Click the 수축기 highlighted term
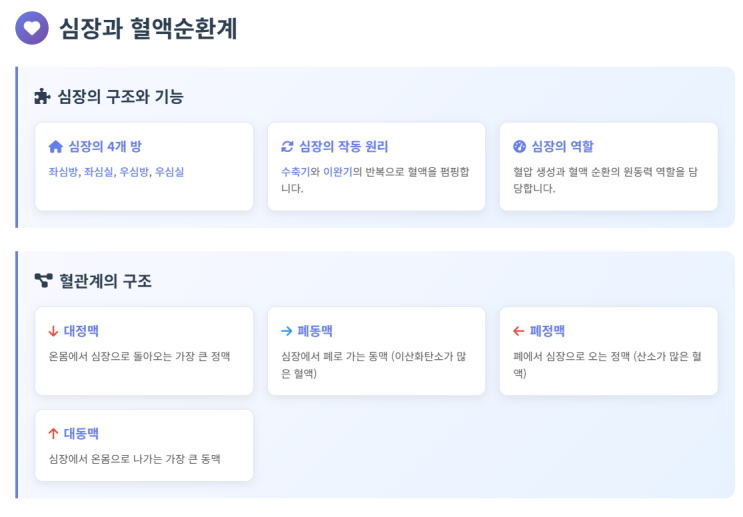 294,172
